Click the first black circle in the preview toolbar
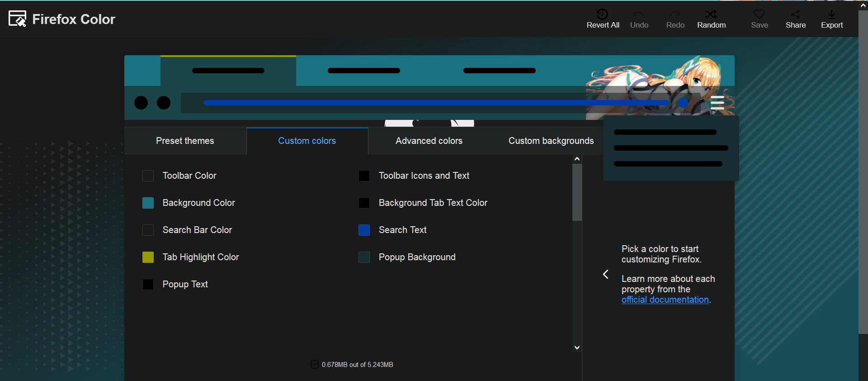 (141, 103)
